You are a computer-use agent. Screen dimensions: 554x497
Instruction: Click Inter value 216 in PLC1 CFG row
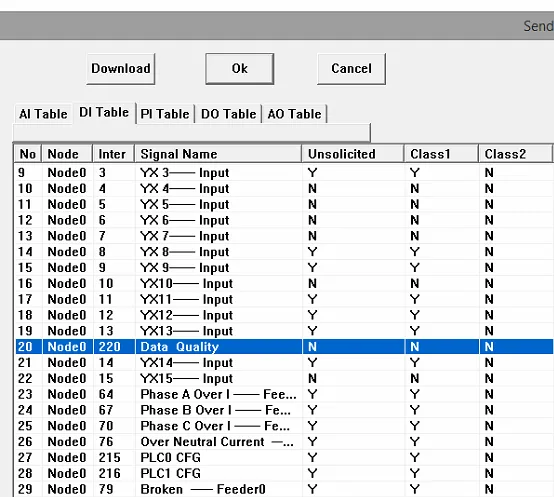pyautogui.click(x=110, y=473)
